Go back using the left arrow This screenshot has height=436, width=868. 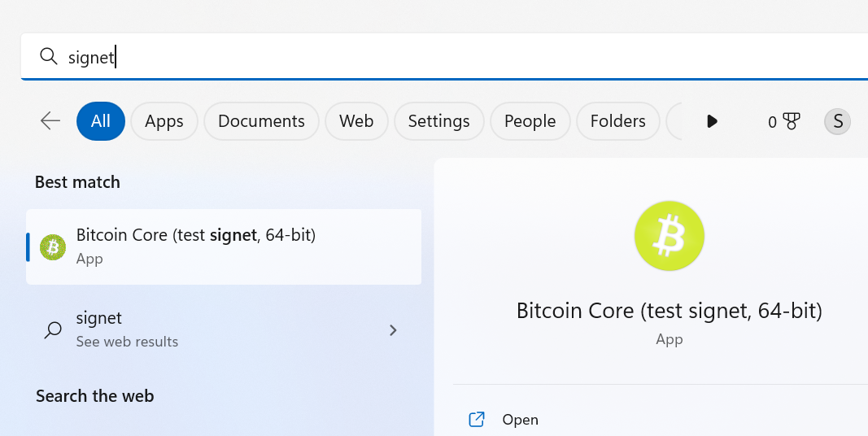tap(50, 120)
